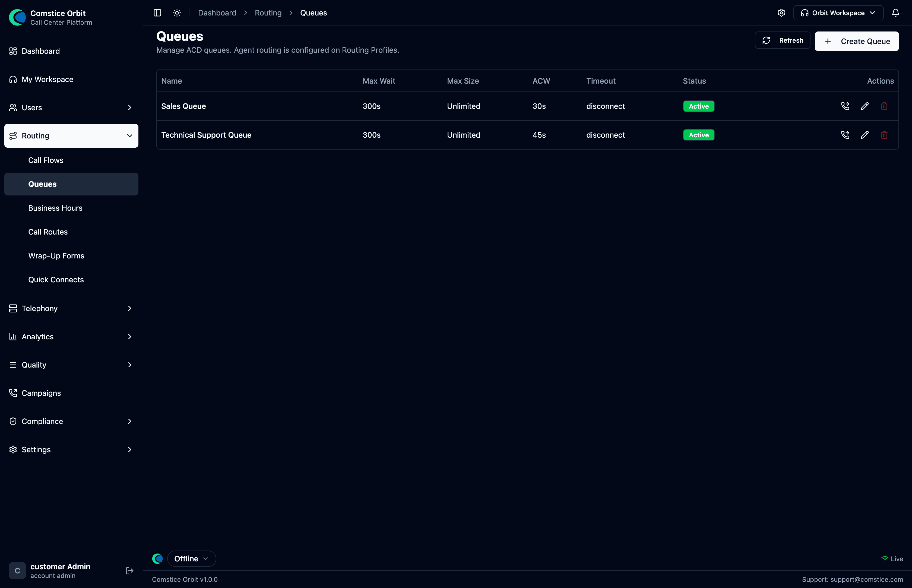Screen dimensions: 912x588
Task: Click the Dashboard grid icon
Action: click(13, 51)
